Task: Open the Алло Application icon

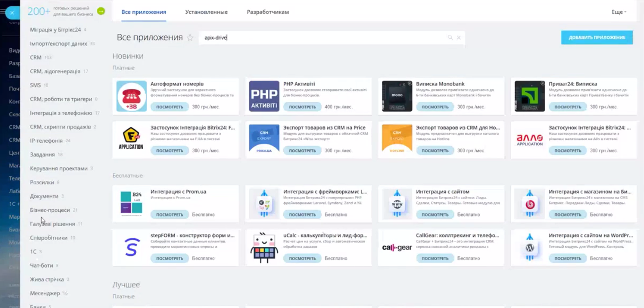Action: (x=530, y=140)
